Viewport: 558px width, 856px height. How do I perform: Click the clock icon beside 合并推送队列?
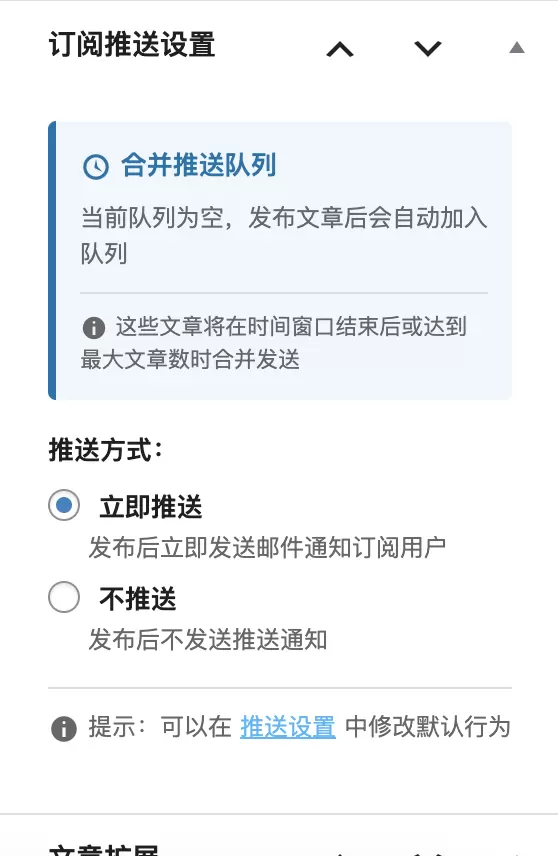96,166
